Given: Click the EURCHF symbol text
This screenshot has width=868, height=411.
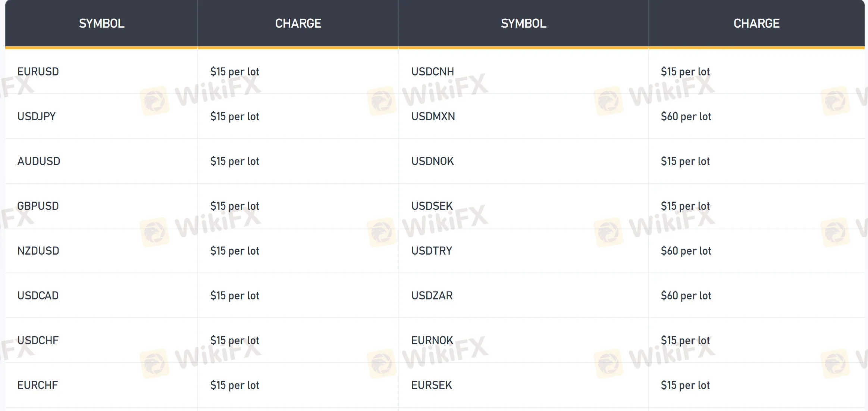Looking at the screenshot, I should (38, 385).
